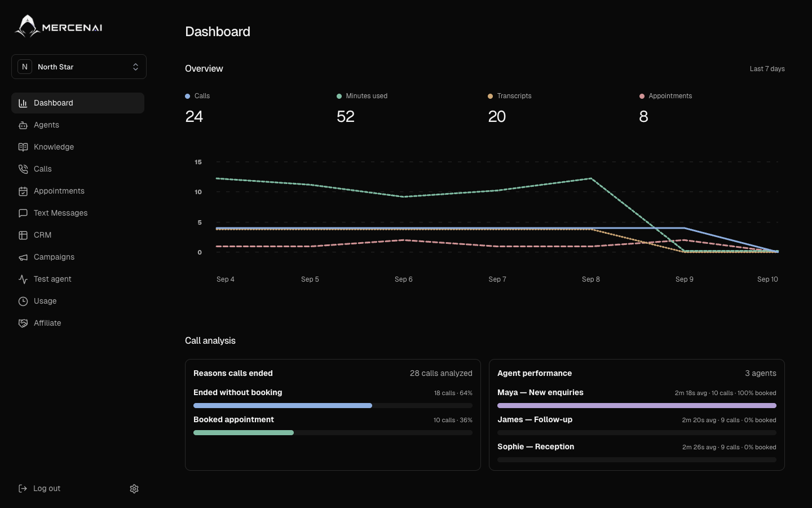Click the Sep 6 chart axis label
812x508 pixels.
point(404,279)
